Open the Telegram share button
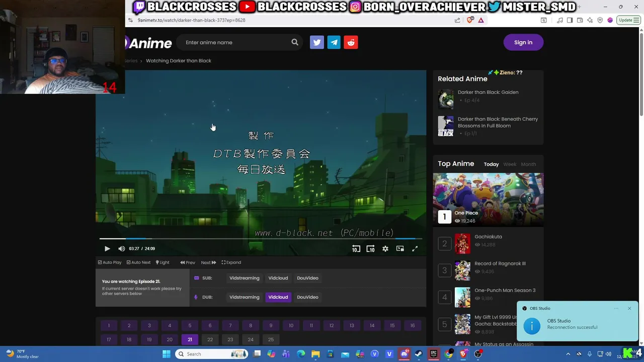This screenshot has width=644, height=362. click(334, 42)
